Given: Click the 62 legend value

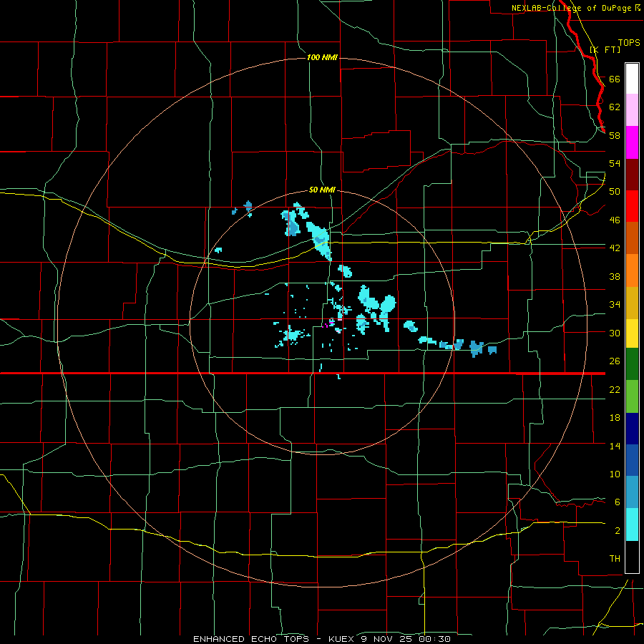Looking at the screenshot, I should coord(615,107).
